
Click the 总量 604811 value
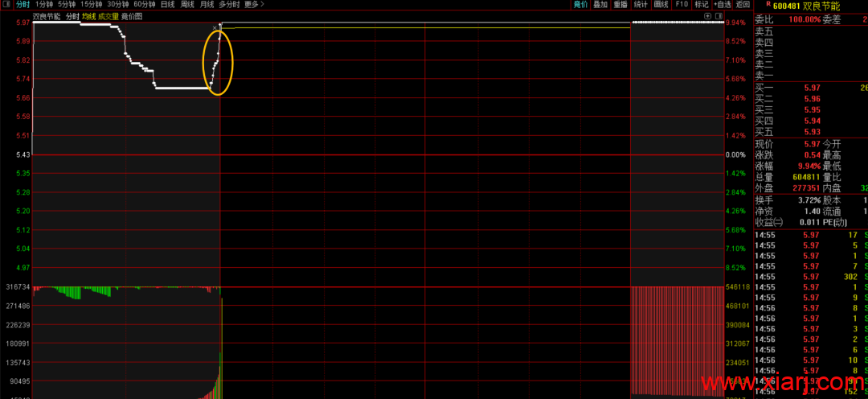[807, 177]
